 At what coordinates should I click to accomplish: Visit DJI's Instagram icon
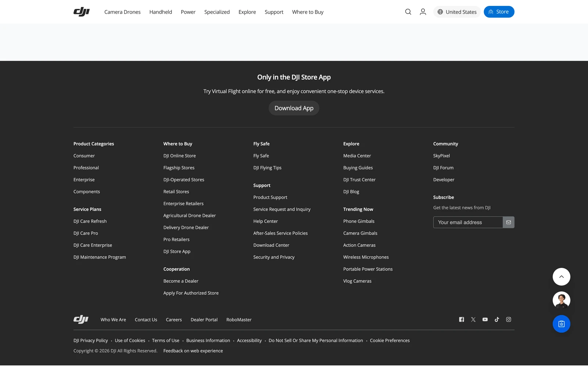tap(509, 319)
